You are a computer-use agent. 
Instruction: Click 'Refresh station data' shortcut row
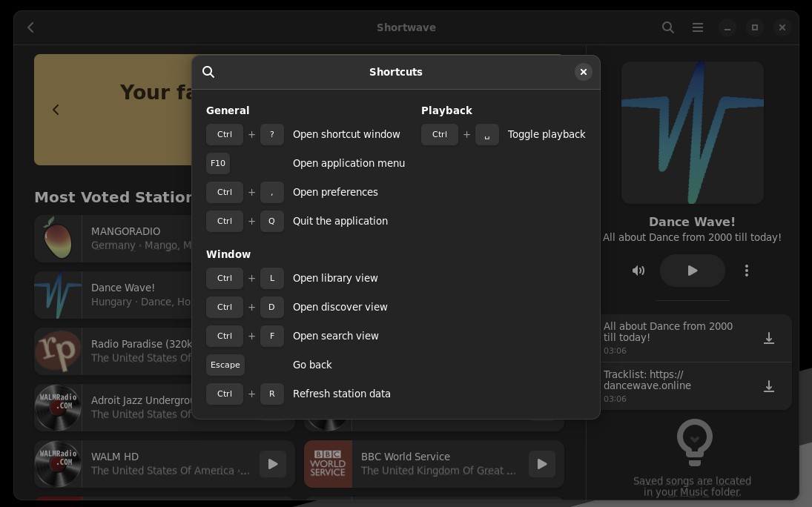[x=306, y=394]
